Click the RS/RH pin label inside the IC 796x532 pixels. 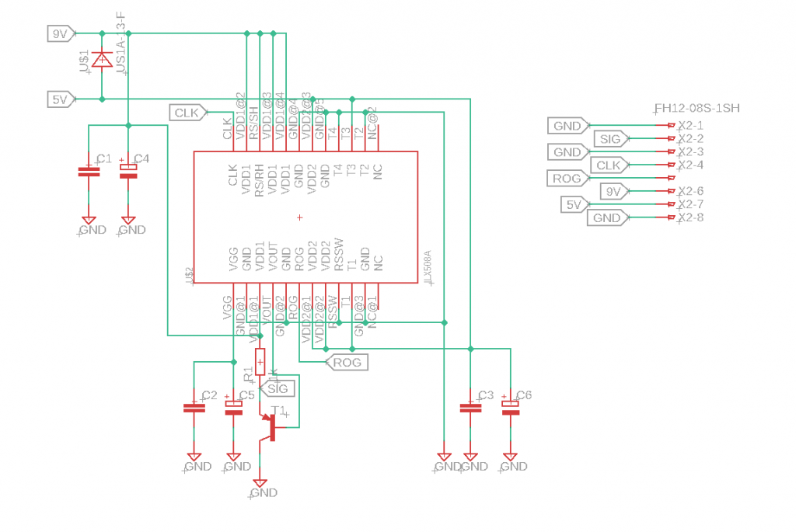click(x=260, y=180)
